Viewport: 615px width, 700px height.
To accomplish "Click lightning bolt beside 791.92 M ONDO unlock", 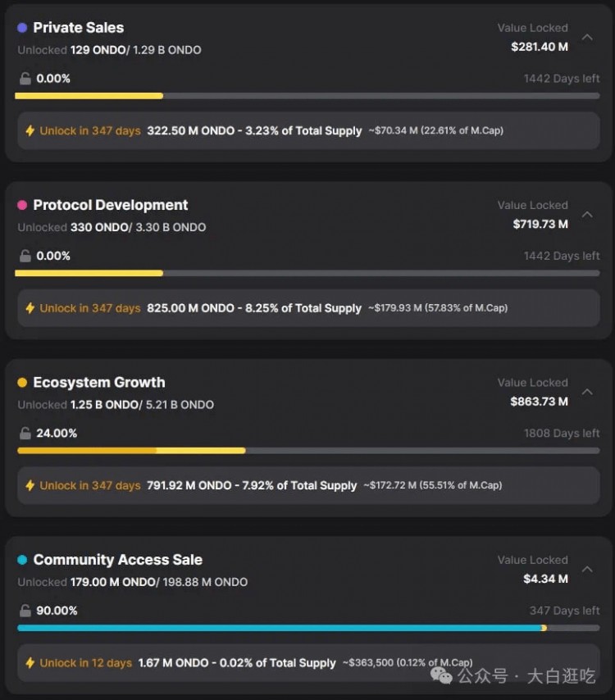I will 30,485.
